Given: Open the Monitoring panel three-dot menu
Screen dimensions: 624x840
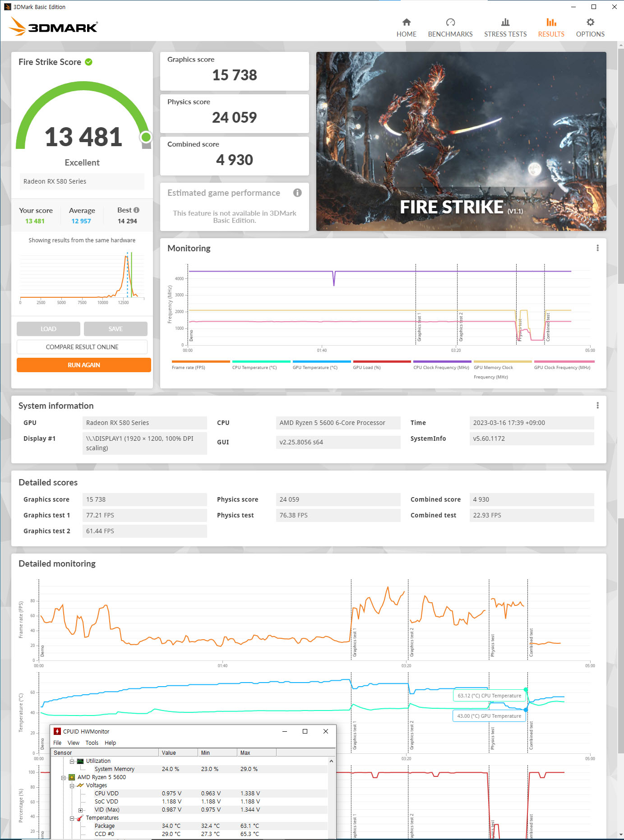Looking at the screenshot, I should click(x=597, y=248).
